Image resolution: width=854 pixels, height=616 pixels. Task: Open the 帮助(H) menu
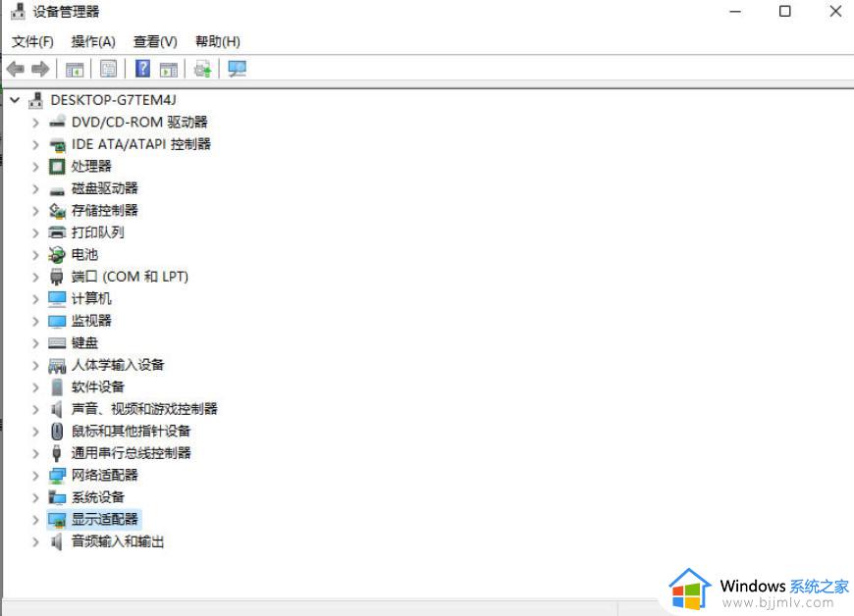217,41
